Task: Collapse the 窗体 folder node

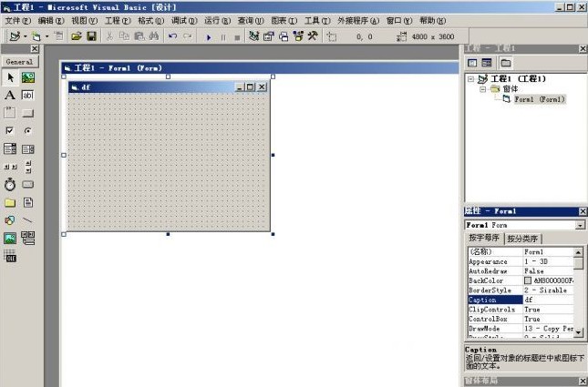Action: (482, 89)
